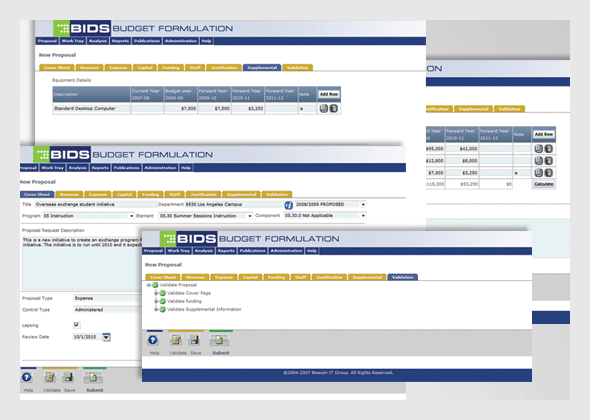Open Validation tab in Supplemental window
Image resolution: width=590 pixels, height=420 pixels.
click(x=298, y=68)
